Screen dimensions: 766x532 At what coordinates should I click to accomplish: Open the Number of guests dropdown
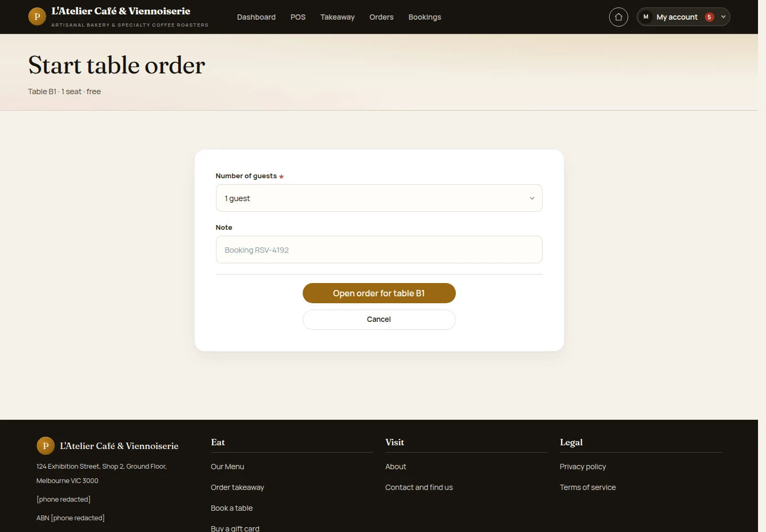click(379, 198)
